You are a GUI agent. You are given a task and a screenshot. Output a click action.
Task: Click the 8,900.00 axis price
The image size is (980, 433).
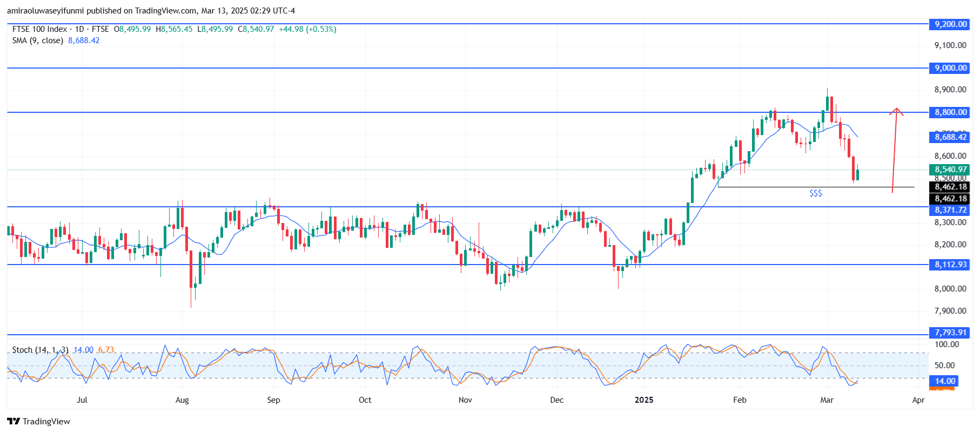(x=950, y=90)
